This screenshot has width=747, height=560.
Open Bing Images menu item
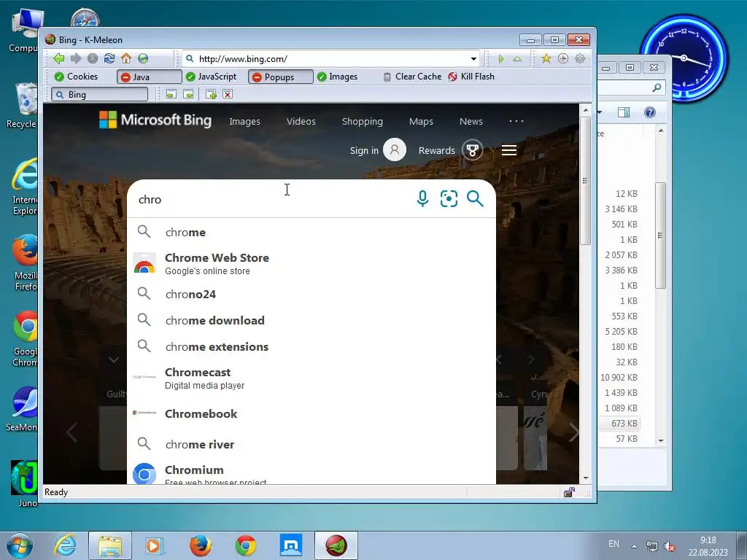pyautogui.click(x=245, y=122)
